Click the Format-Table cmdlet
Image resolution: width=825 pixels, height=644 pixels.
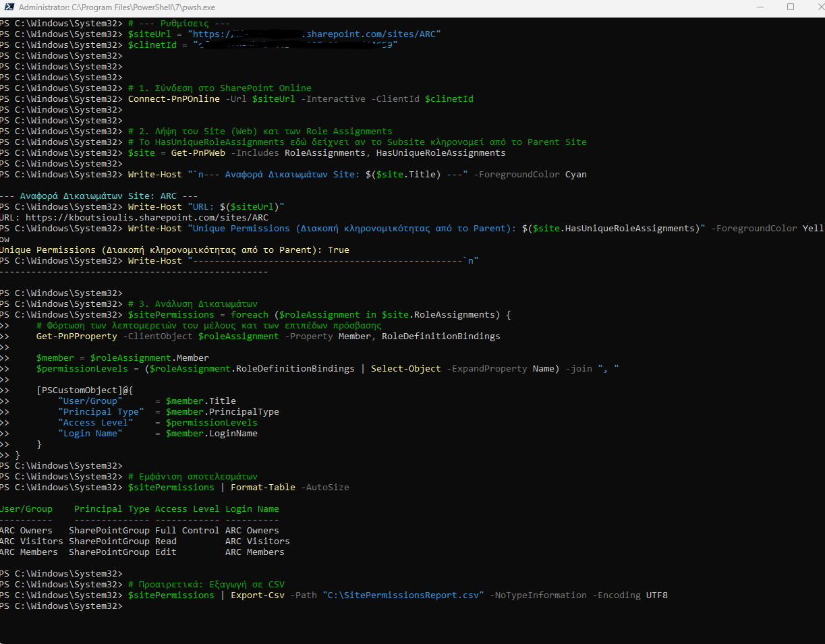point(262,488)
